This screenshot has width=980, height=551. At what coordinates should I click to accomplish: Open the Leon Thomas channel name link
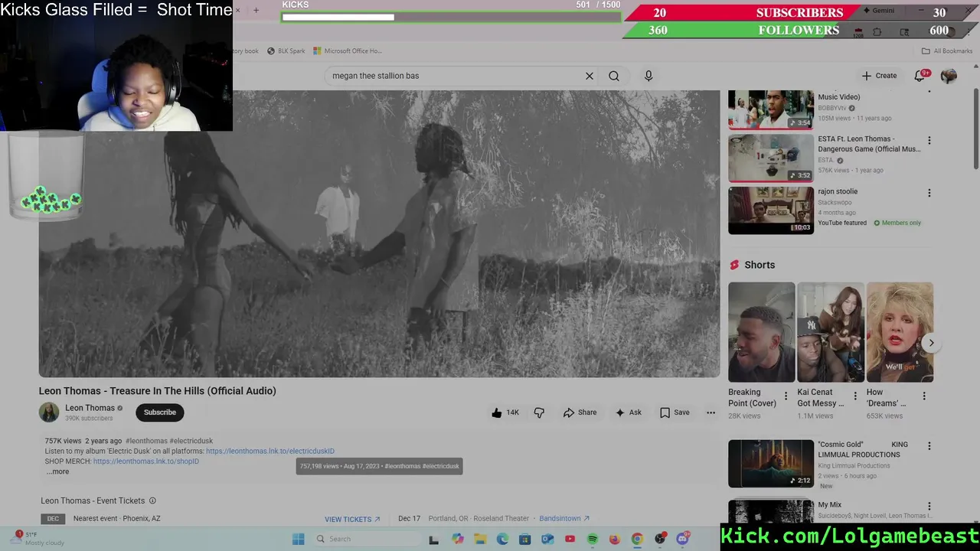click(90, 408)
